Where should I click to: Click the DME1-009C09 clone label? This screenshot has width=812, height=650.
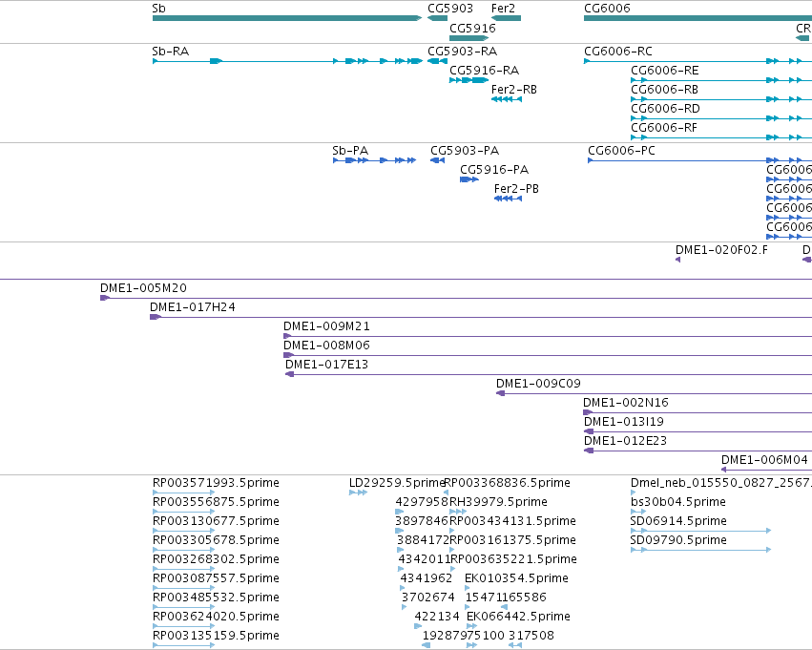pyautogui.click(x=538, y=384)
